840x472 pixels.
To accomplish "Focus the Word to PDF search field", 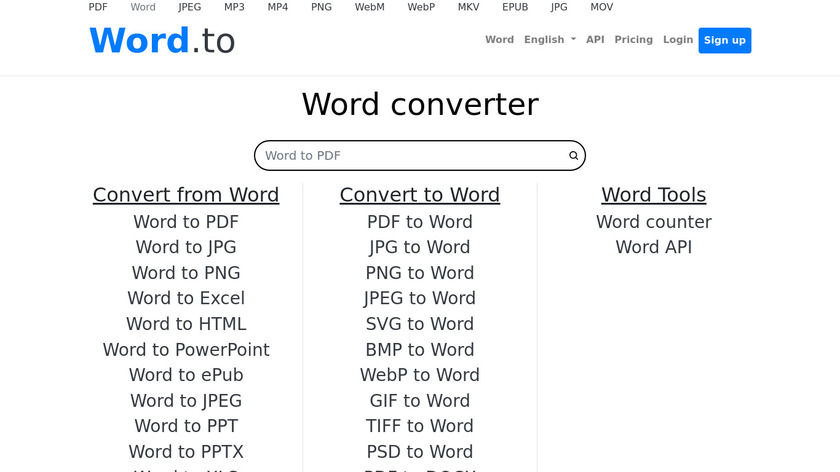I will pos(419,155).
